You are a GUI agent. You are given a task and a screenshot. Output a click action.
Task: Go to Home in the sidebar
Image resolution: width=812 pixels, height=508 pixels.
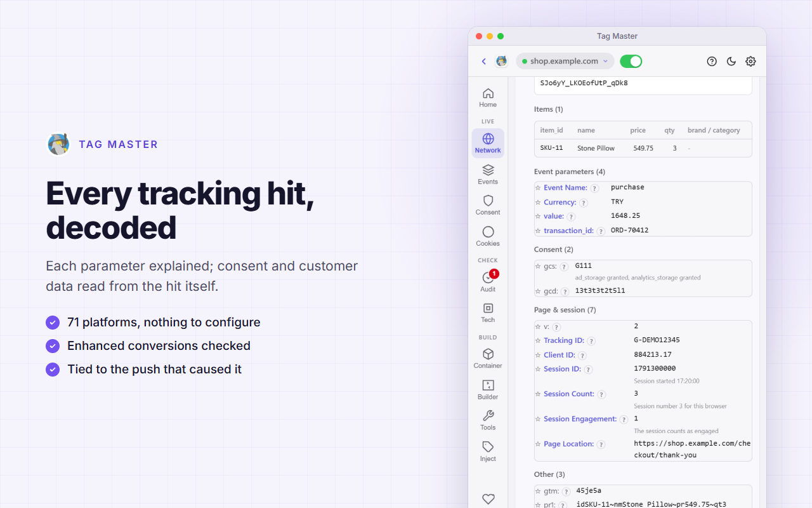click(488, 98)
